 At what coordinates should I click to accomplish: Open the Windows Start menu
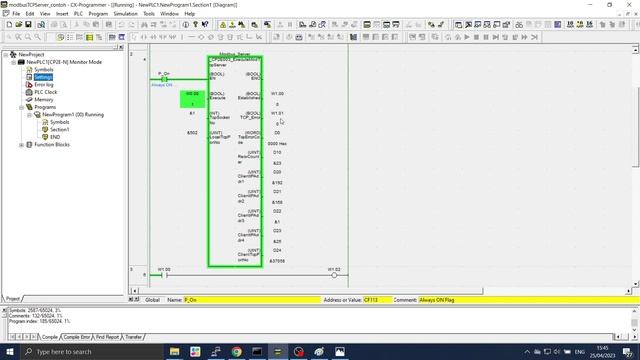pyautogui.click(x=10, y=351)
